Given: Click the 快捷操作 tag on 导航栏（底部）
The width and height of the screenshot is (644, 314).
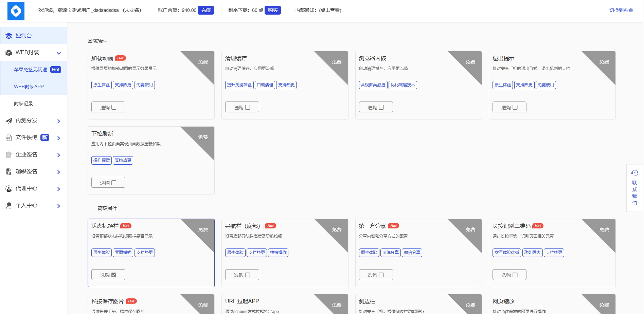Looking at the screenshot, I should click(278, 253).
